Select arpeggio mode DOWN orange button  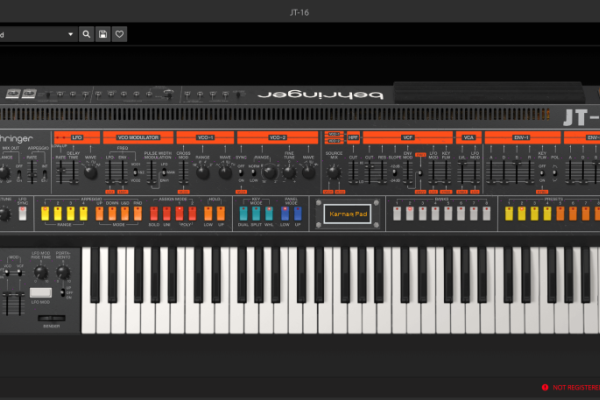click(112, 214)
